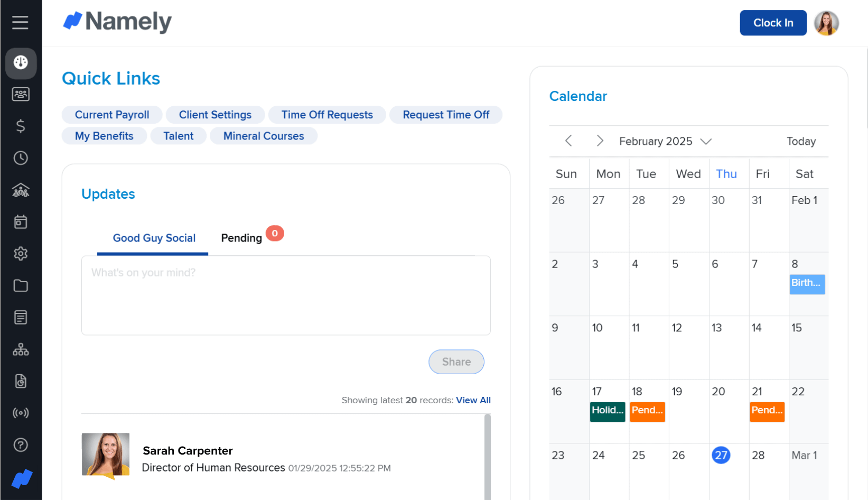Open the help question mark icon

[21, 445]
